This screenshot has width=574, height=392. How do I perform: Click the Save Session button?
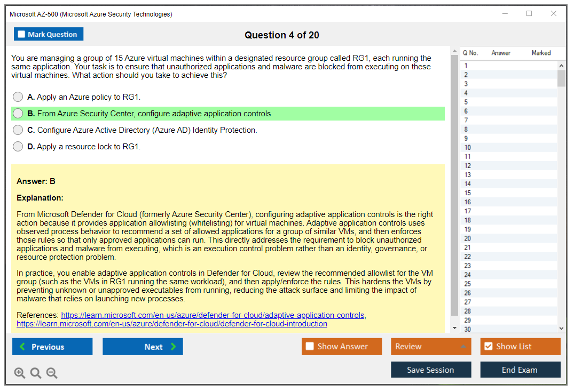pyautogui.click(x=431, y=370)
